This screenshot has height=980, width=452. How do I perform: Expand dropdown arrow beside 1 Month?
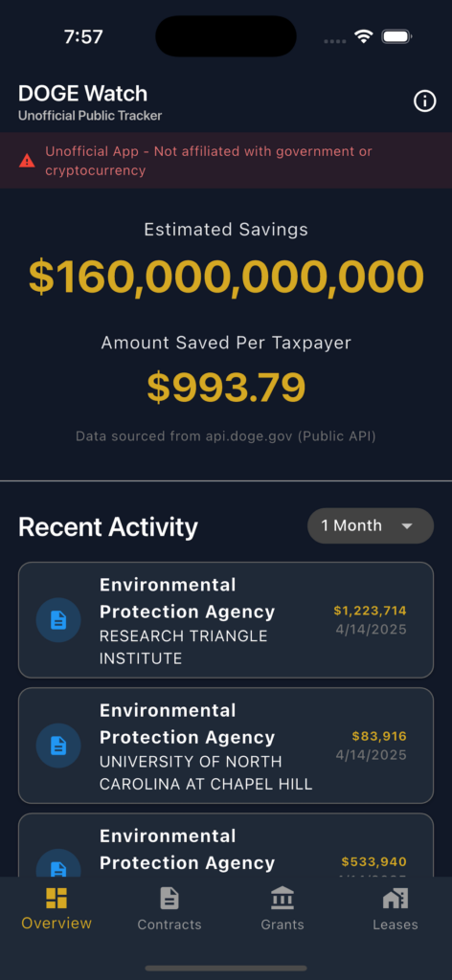click(x=407, y=526)
